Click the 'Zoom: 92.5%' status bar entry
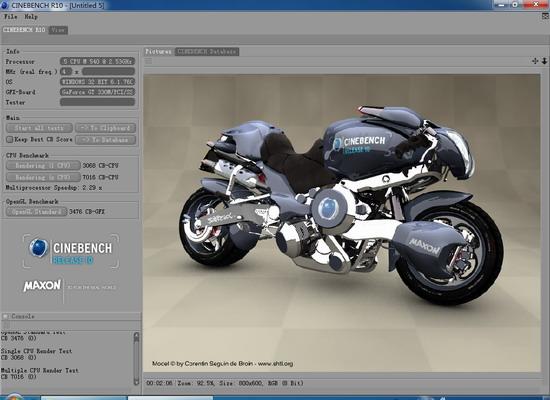Image resolution: width=550 pixels, height=400 pixels. 196,383
